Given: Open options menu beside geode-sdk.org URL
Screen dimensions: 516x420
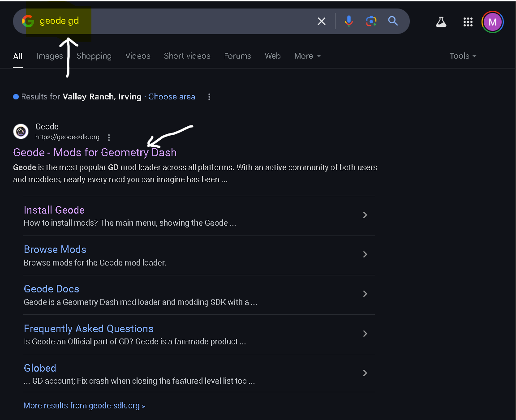Looking at the screenshot, I should [x=109, y=137].
